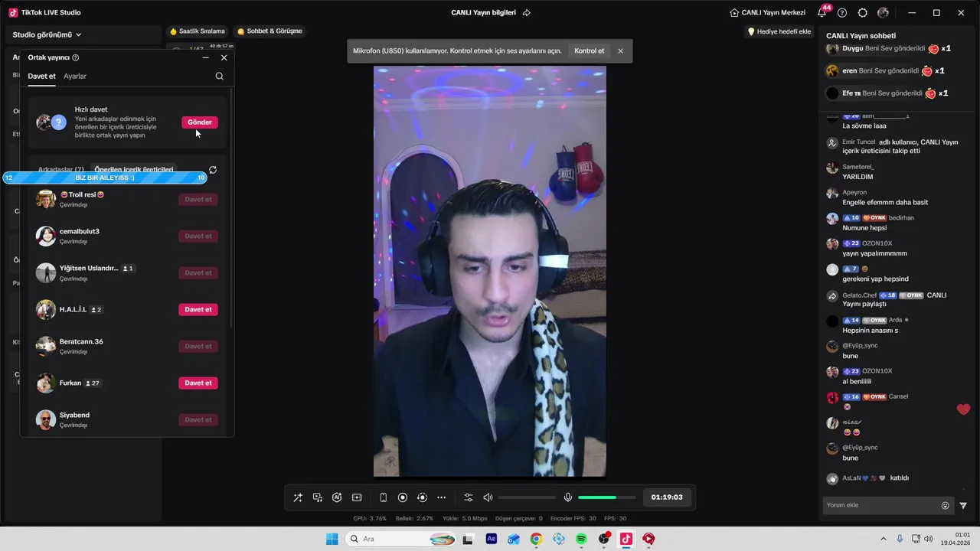The width and height of the screenshot is (980, 551).
Task: Open OBS Studio from the taskbar
Action: click(604, 539)
